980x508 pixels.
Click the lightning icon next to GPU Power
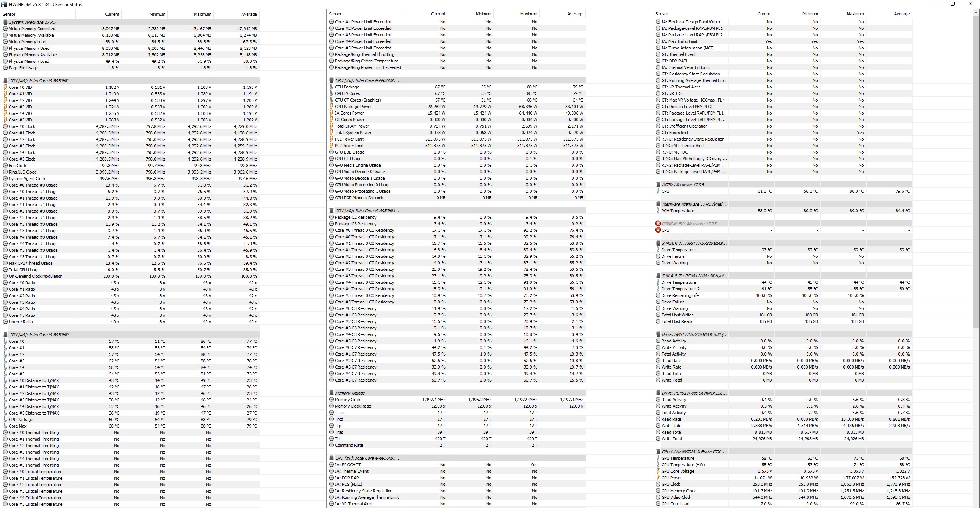[x=658, y=478]
